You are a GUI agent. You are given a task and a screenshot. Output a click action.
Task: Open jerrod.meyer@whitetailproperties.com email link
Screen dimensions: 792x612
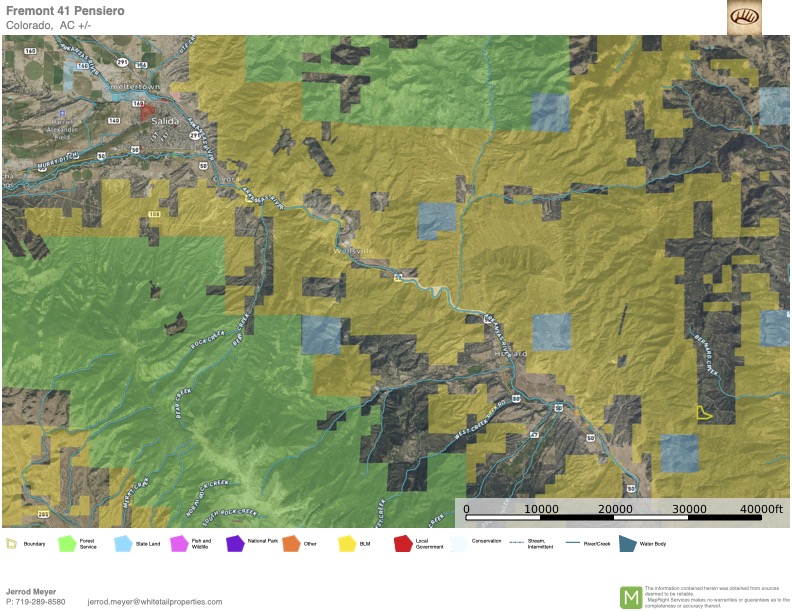coord(155,601)
